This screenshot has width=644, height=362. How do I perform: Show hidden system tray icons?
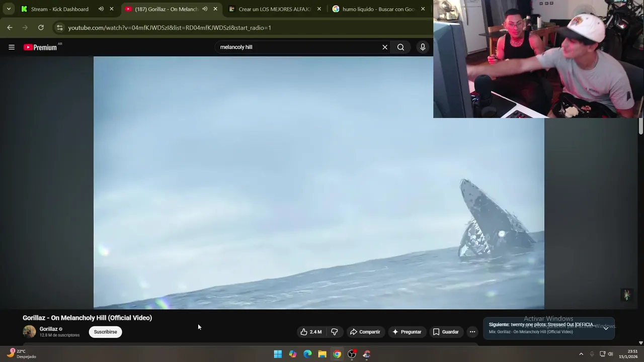581,354
